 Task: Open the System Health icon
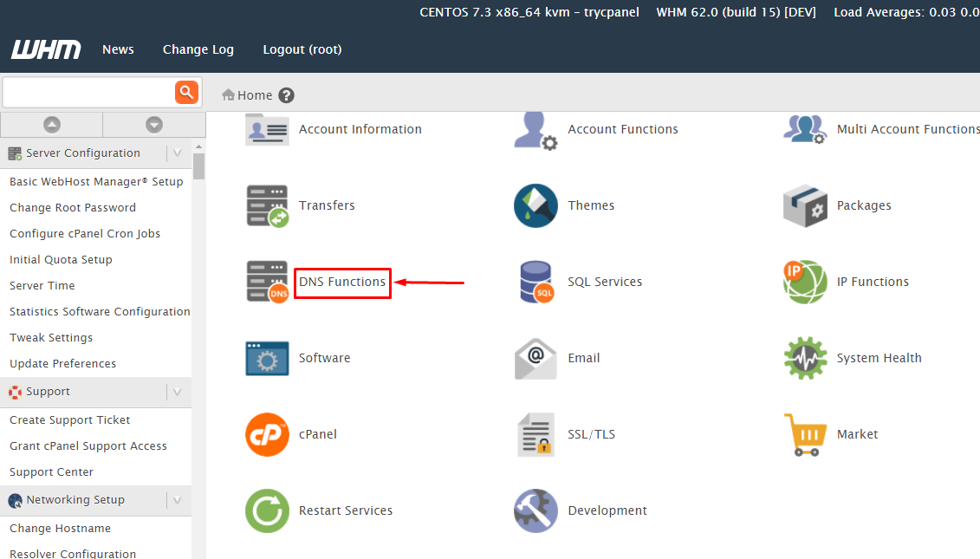coord(804,357)
